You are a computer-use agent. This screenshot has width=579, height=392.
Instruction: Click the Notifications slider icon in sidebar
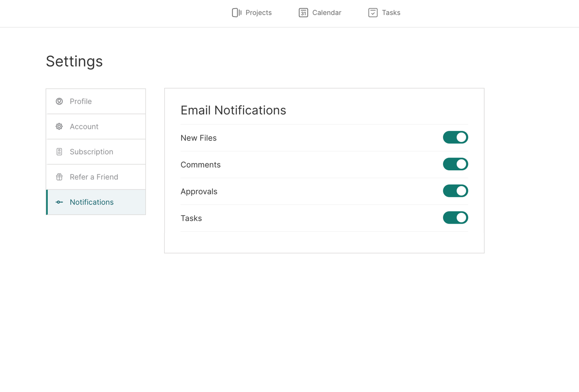pos(59,202)
